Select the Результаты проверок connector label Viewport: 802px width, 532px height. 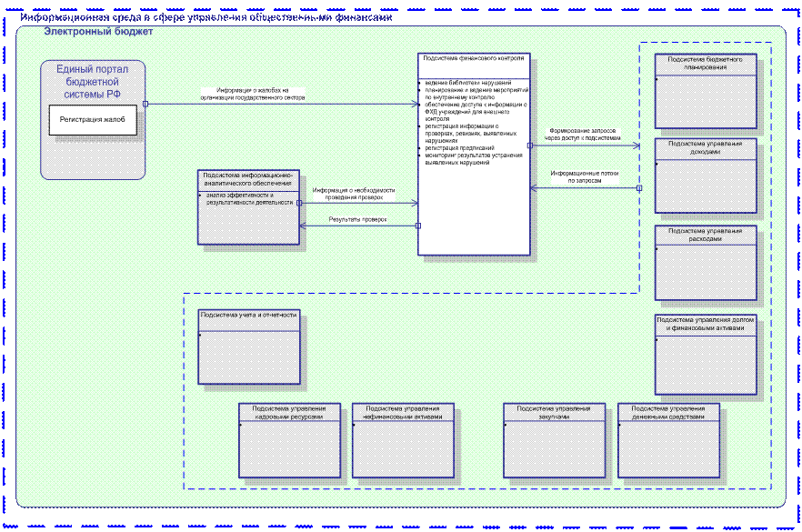coord(357,220)
